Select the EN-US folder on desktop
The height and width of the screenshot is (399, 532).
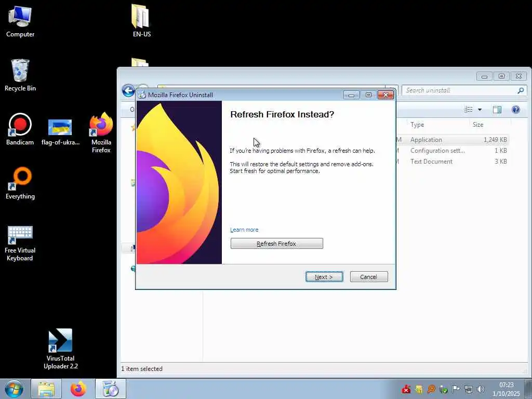(141, 21)
